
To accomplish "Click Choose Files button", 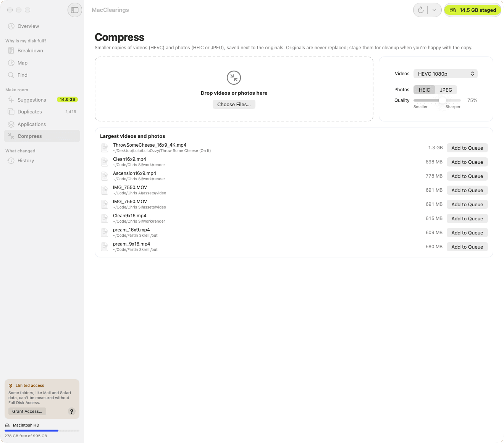I will [234, 105].
